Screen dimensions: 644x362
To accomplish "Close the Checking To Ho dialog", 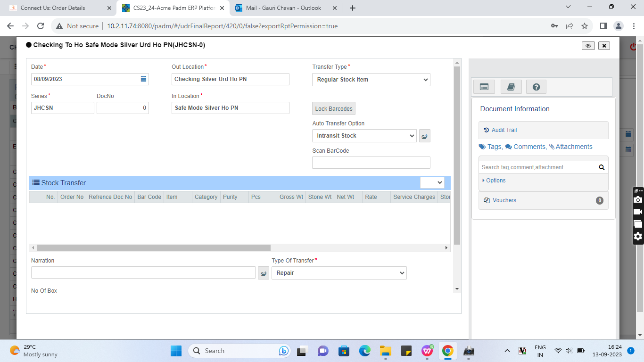I will pos(604,46).
